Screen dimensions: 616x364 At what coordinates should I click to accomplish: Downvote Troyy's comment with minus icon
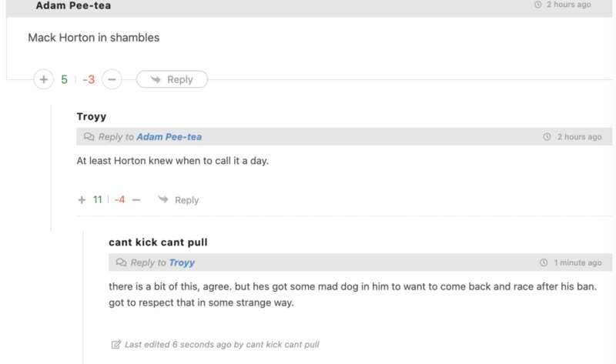(x=136, y=200)
